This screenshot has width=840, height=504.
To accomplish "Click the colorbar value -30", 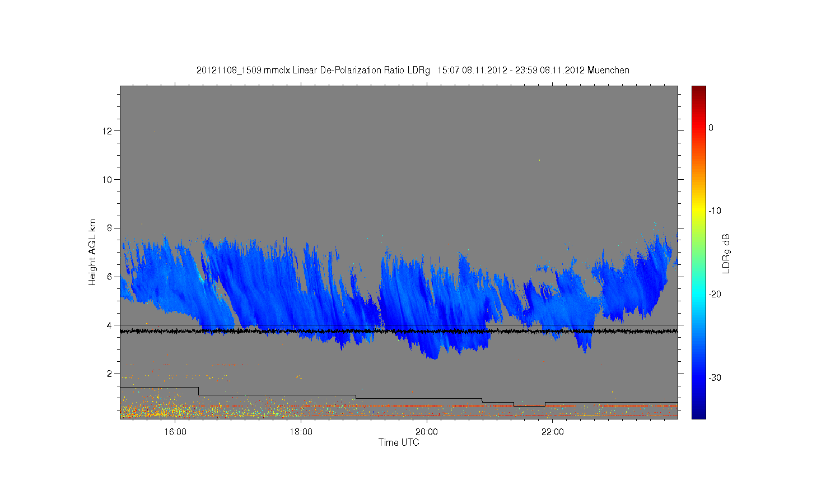I will (715, 378).
